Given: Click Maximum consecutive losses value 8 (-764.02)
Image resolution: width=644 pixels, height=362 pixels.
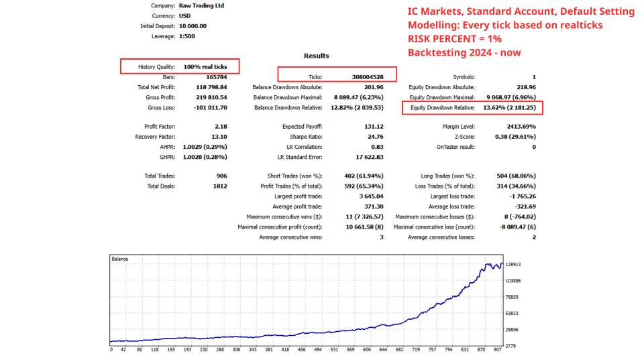Looking at the screenshot, I should [x=520, y=217].
